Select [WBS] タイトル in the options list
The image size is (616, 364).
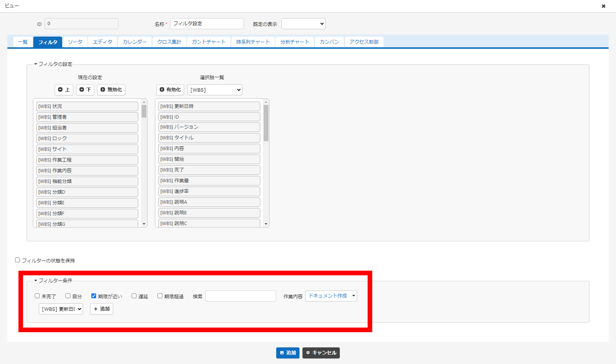tap(209, 138)
